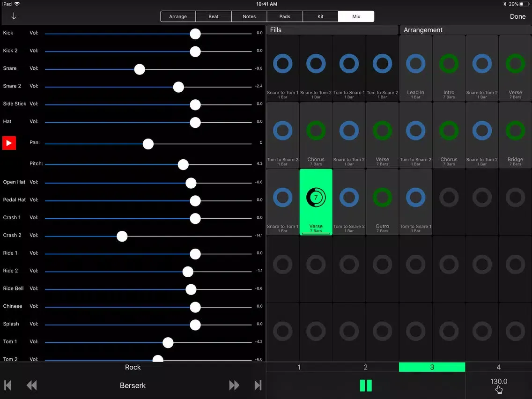Screen dimensions: 532x399
Task: Click the Hat Pan slider knob
Action: point(148,144)
